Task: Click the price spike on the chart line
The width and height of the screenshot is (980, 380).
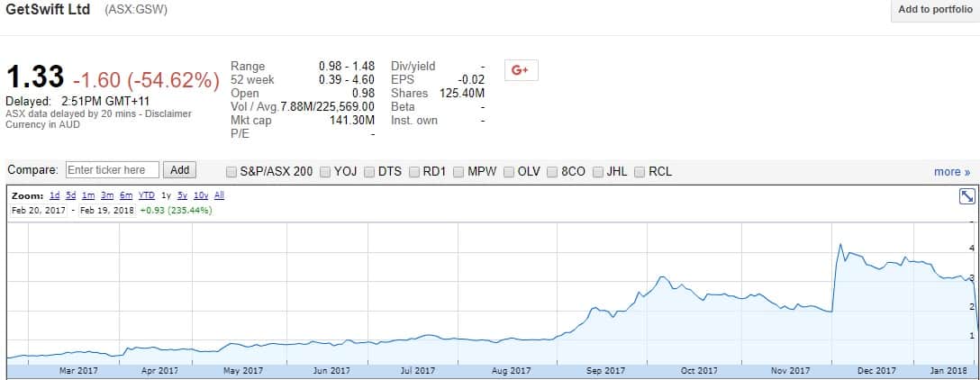Action: tap(839, 245)
